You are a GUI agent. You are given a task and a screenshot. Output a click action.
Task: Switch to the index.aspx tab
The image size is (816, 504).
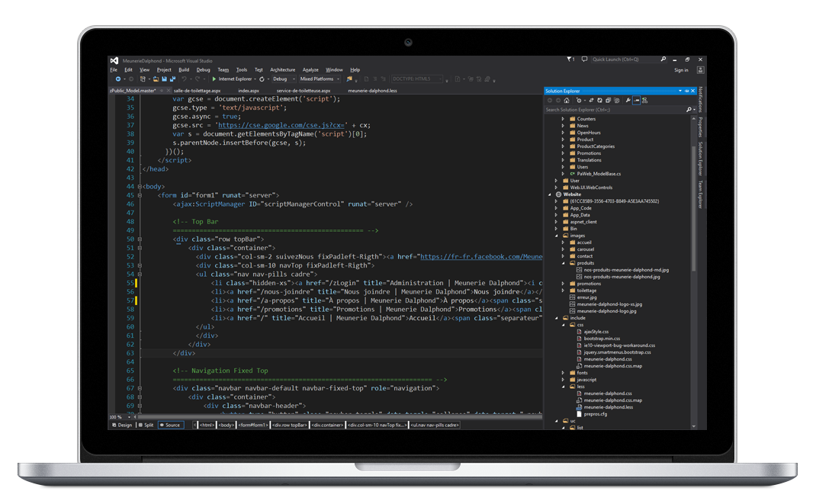click(249, 91)
